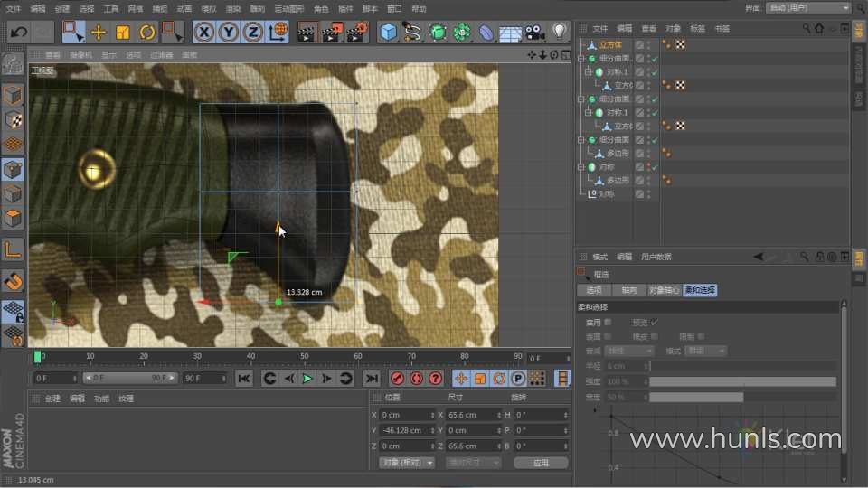The image size is (868, 488).
Task: Click the 宽度 width slider bar
Action: click(742, 397)
